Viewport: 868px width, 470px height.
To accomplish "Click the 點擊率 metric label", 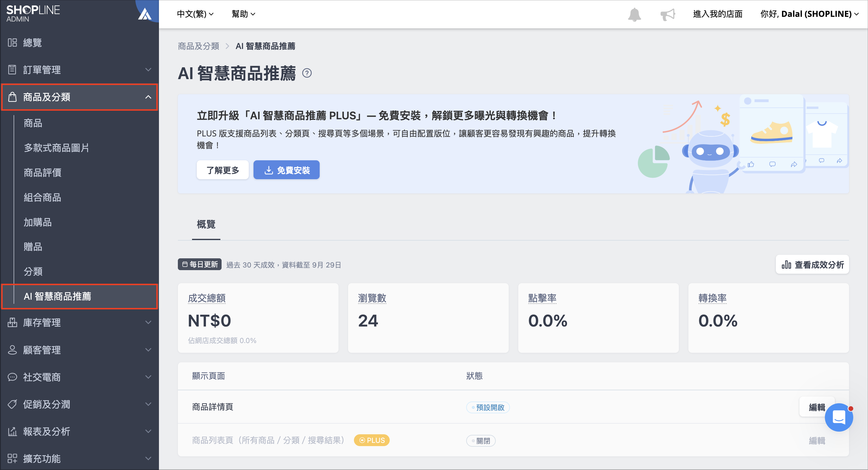I will pos(542,298).
